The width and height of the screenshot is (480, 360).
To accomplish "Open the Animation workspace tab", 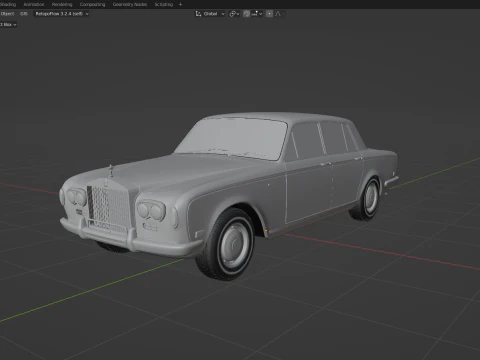I will 34,4.
